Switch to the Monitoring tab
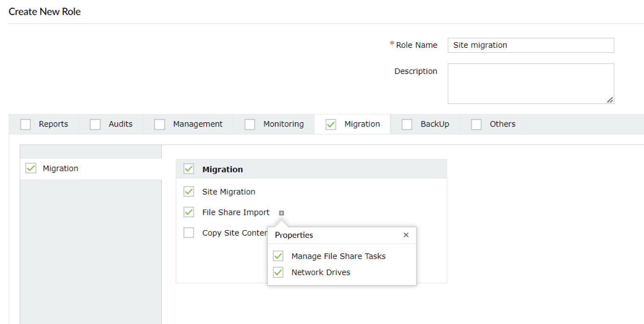Image resolution: width=644 pixels, height=324 pixels. (x=283, y=124)
